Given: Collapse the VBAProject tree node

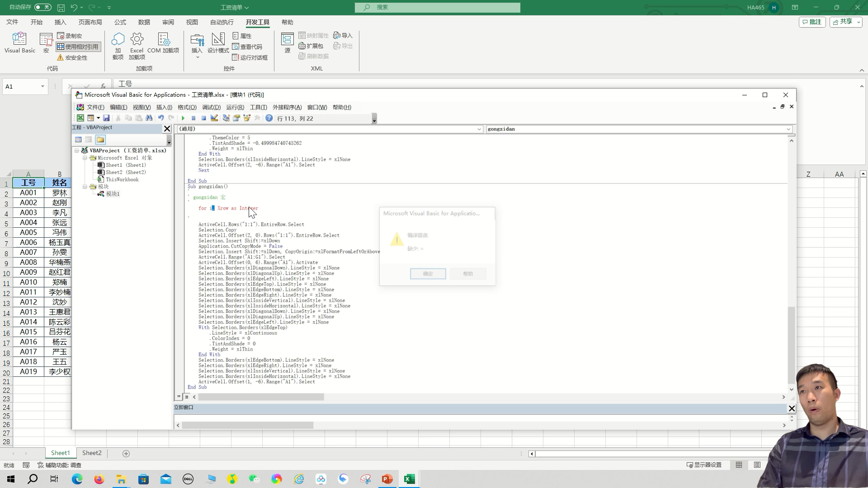Looking at the screenshot, I should (x=77, y=150).
